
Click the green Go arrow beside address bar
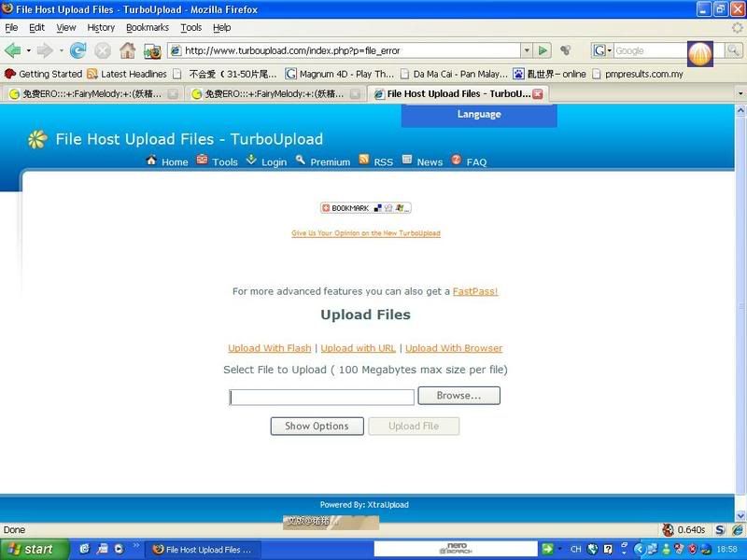[543, 50]
